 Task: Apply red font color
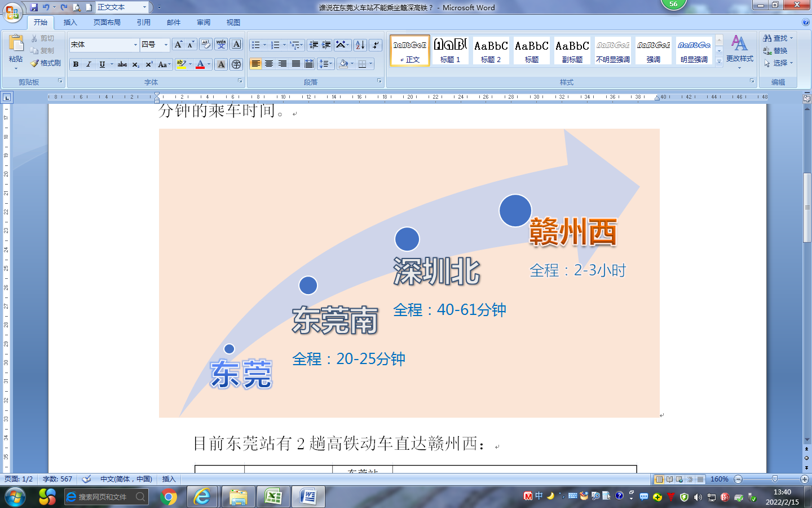point(200,64)
